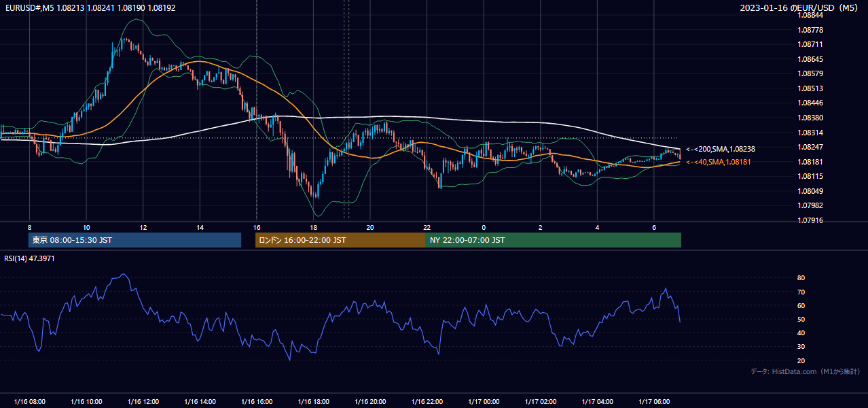Viewport: 868px width, 408px height.
Task: Select the NY 22:00-07:00 JST session bar
Action: click(x=553, y=240)
